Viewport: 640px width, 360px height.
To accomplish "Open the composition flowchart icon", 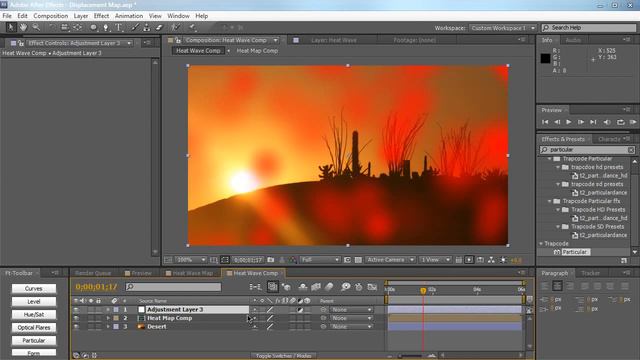I will point(491,260).
